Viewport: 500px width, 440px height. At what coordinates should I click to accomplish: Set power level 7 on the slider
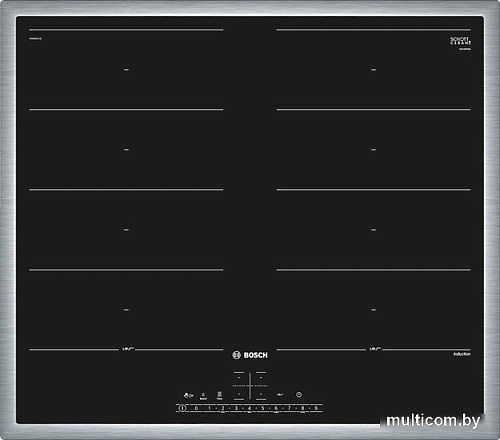tap(289, 408)
